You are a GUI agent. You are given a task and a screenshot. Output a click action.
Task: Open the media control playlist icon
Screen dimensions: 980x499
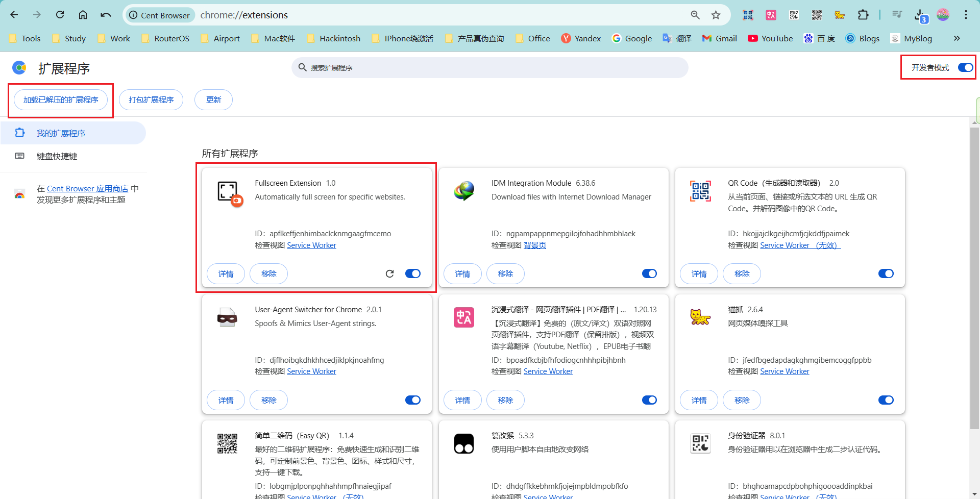pyautogui.click(x=897, y=14)
